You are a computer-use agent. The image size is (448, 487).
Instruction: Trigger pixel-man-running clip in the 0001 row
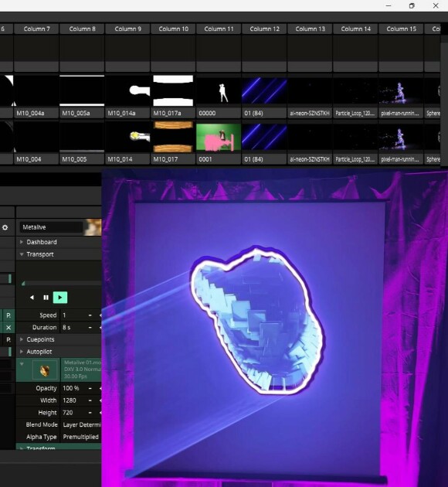pos(401,137)
